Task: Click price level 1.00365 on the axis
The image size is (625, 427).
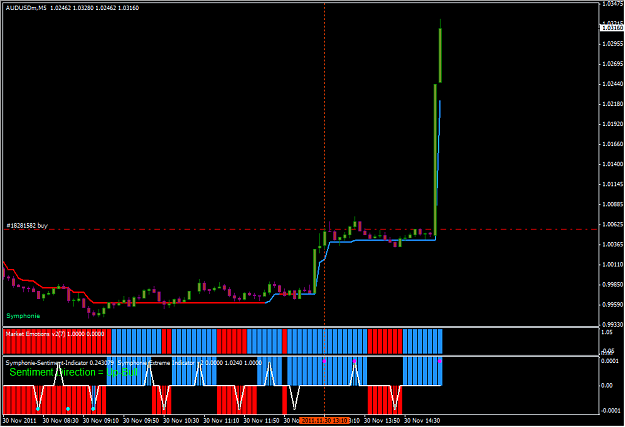Action: click(x=613, y=244)
